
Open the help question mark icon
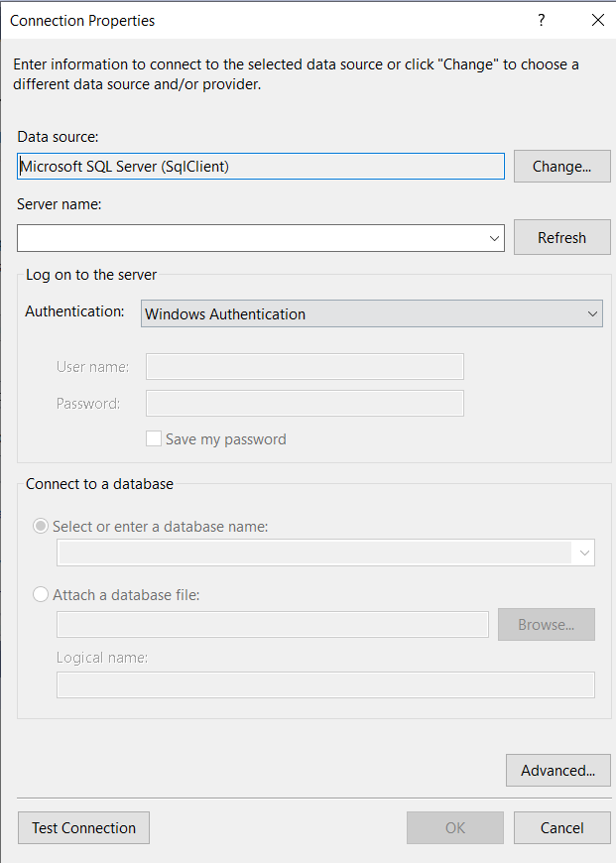(541, 20)
